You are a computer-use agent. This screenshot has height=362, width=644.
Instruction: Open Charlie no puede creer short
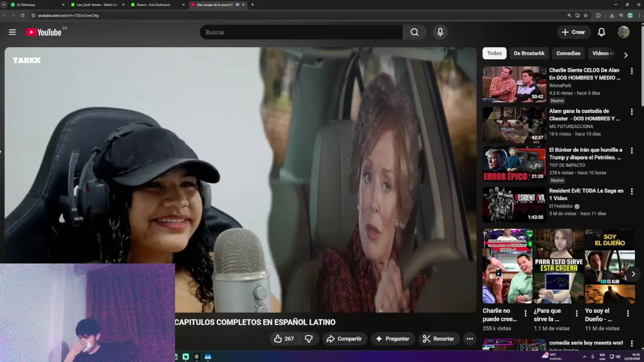(x=507, y=266)
